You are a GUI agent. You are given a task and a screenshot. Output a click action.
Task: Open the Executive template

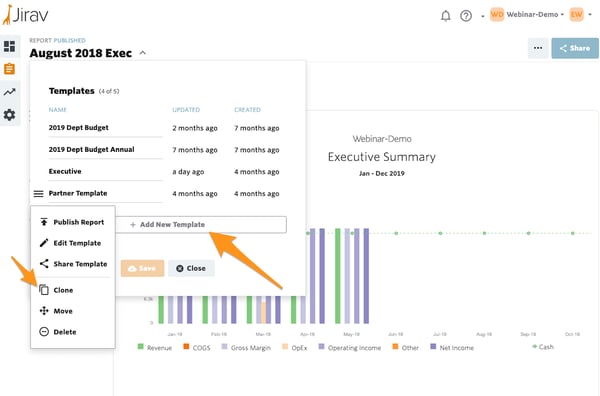pyautogui.click(x=65, y=171)
